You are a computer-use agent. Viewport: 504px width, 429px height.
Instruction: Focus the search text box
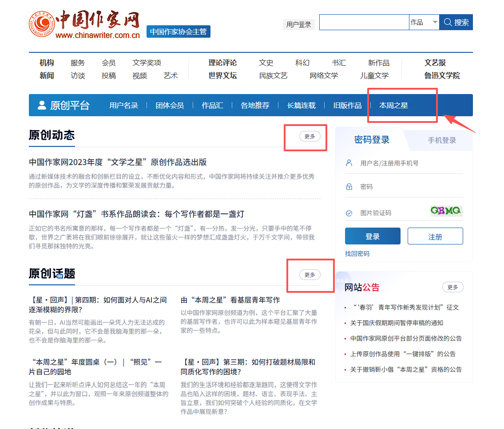(364, 22)
